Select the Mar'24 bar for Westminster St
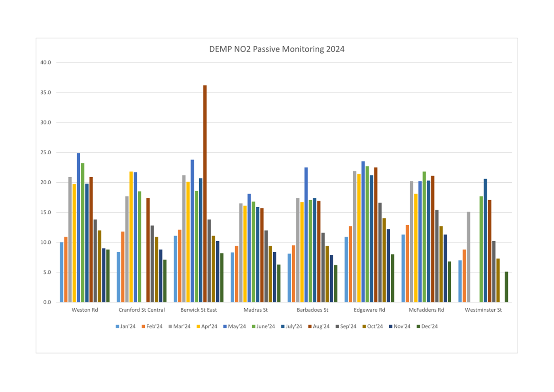This screenshot has height=392, width=554. coord(469,257)
